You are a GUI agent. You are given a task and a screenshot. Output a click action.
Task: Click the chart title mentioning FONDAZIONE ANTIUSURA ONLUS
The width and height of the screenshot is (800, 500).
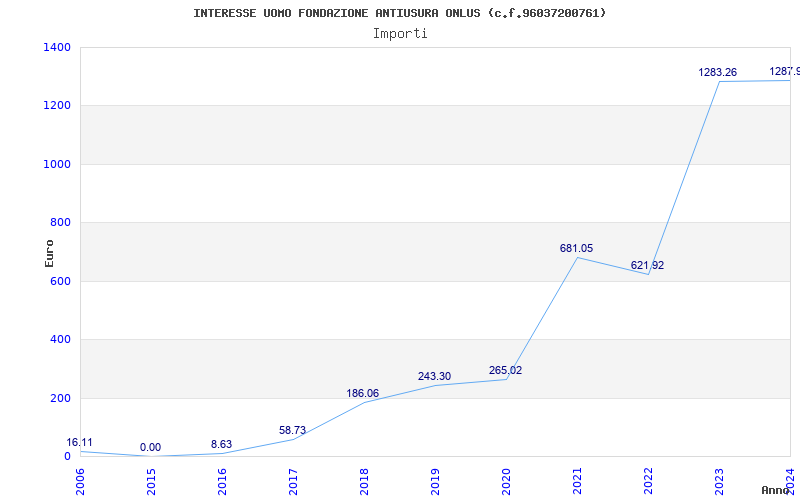point(399,13)
